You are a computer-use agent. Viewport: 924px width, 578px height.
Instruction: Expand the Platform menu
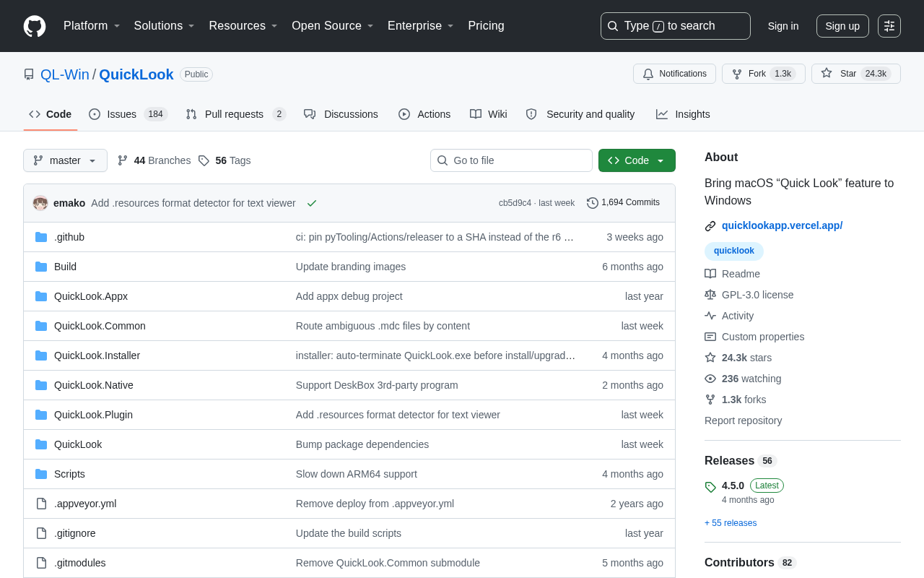coord(92,26)
